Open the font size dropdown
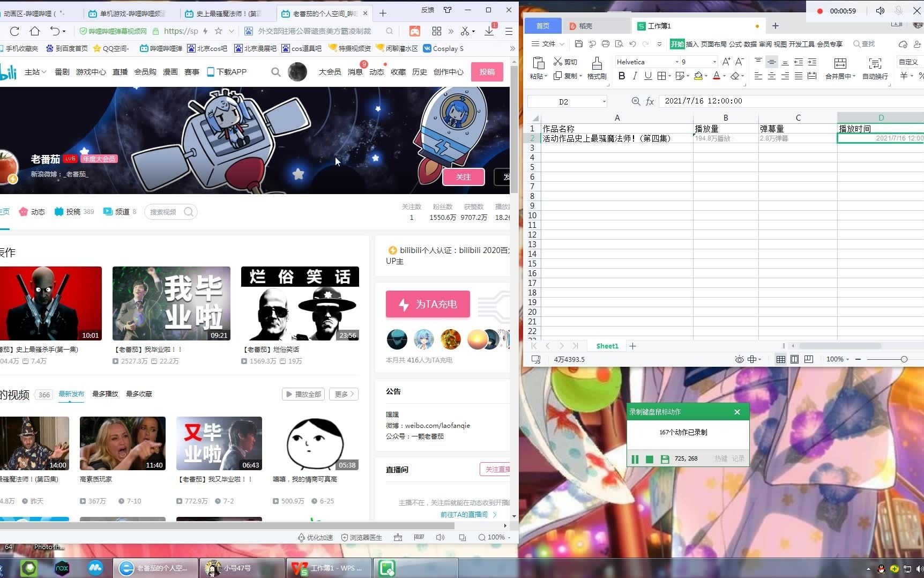 click(713, 62)
